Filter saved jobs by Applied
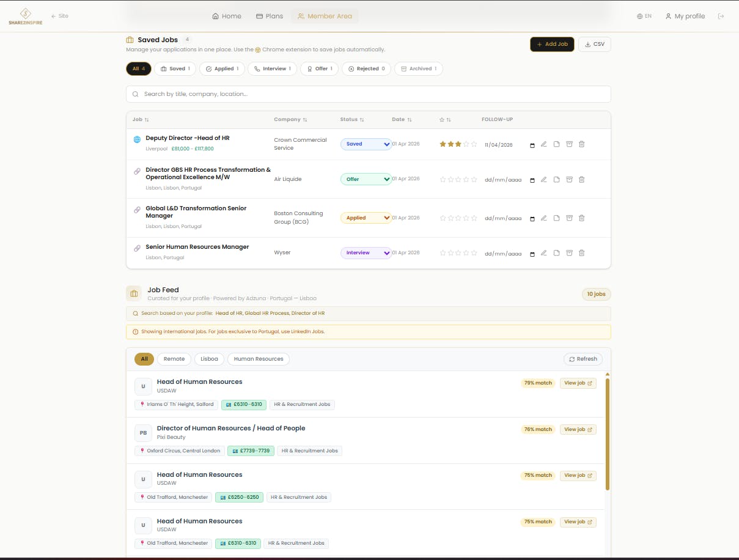Screen dimensions: 739x560 (x=222, y=68)
